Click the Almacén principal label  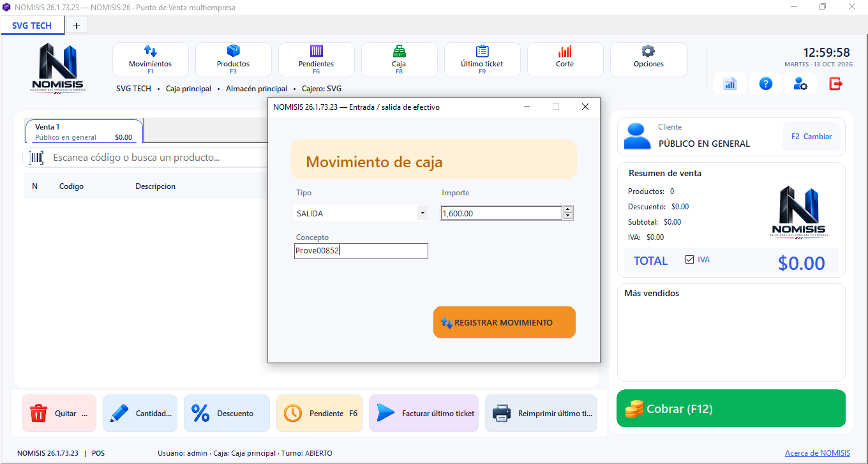coord(257,89)
